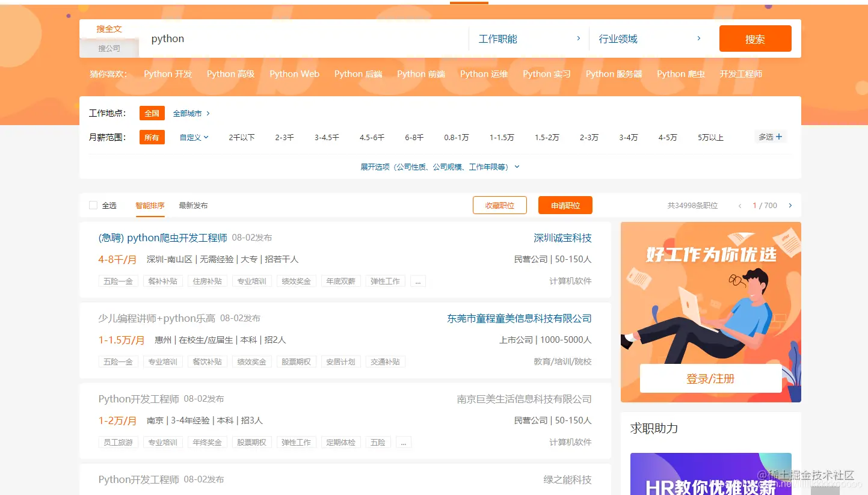Open job (急聘) python爬虫开发工程师
The width and height of the screenshot is (868, 495).
pos(163,238)
